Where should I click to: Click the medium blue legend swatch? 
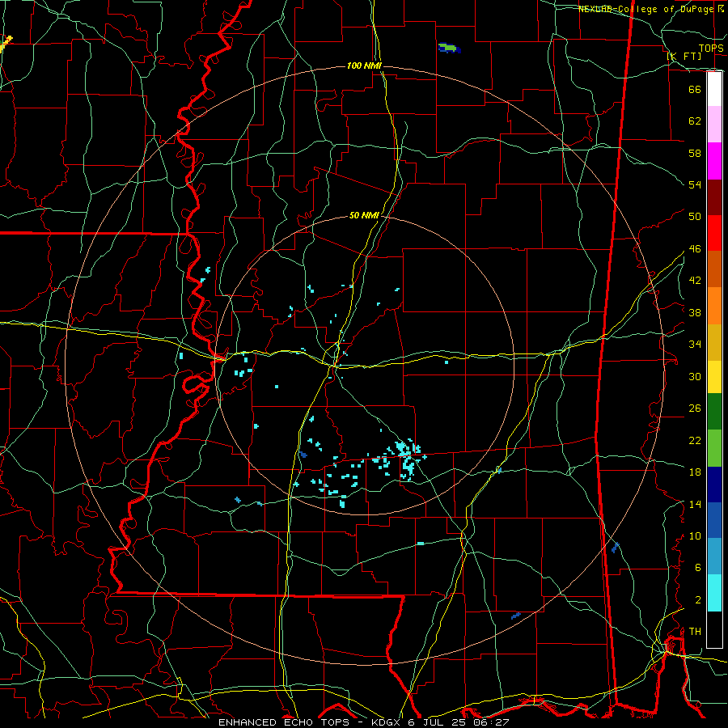714,520
